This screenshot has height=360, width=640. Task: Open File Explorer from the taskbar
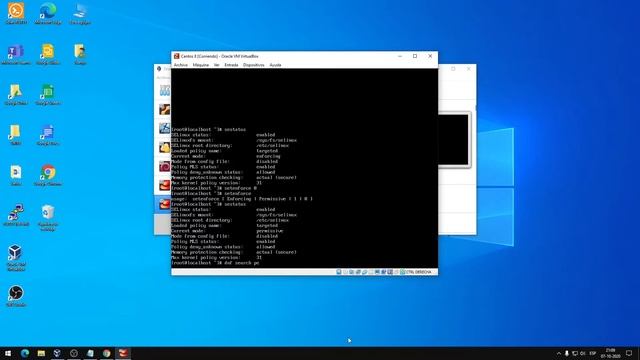(x=41, y=353)
